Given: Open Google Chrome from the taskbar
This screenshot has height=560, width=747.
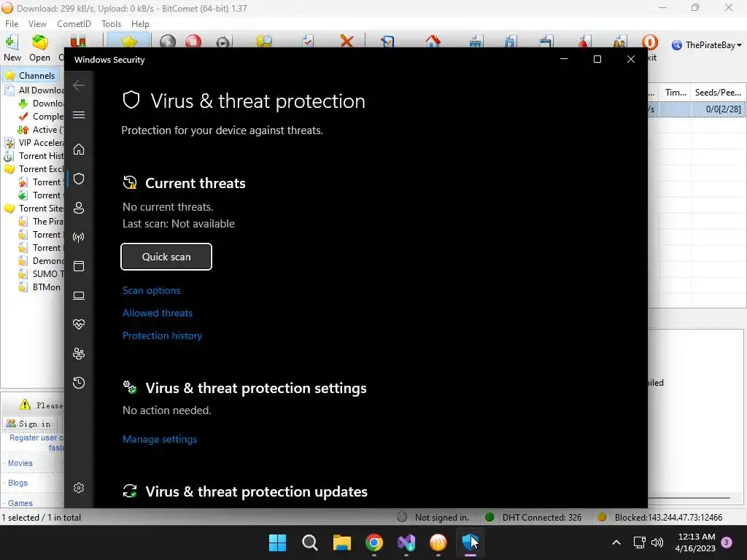Looking at the screenshot, I should pyautogui.click(x=374, y=542).
